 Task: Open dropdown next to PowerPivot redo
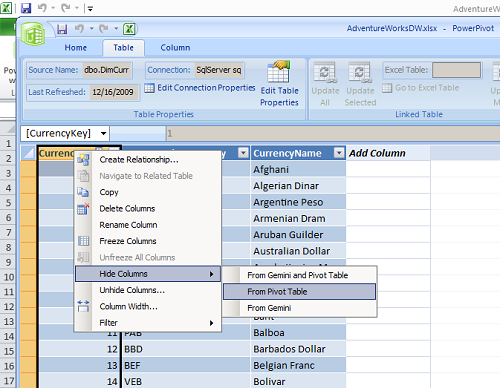point(116,29)
